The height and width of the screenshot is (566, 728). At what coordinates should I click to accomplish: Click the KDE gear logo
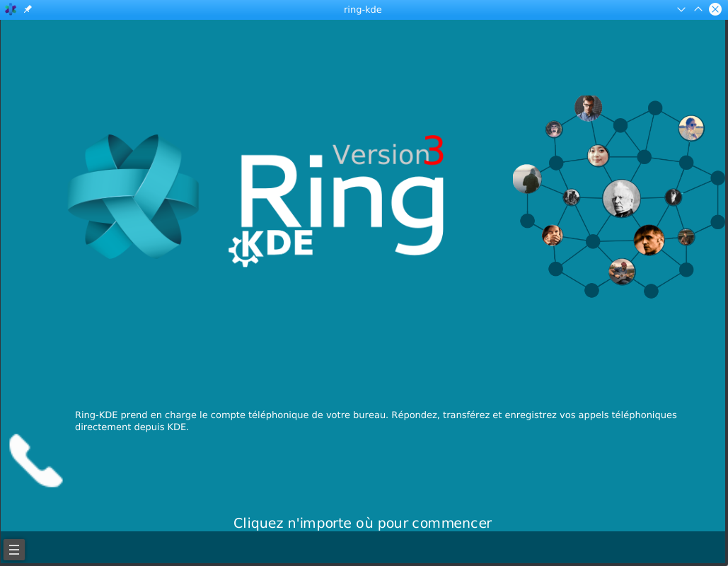271,248
